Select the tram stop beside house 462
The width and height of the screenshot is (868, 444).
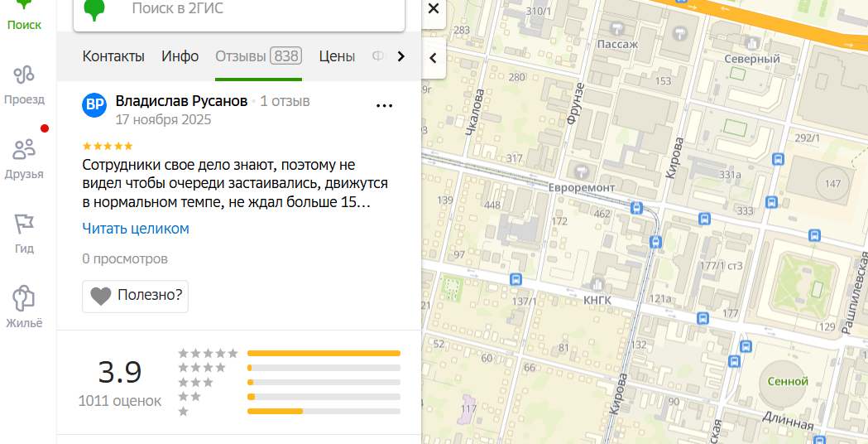637,208
